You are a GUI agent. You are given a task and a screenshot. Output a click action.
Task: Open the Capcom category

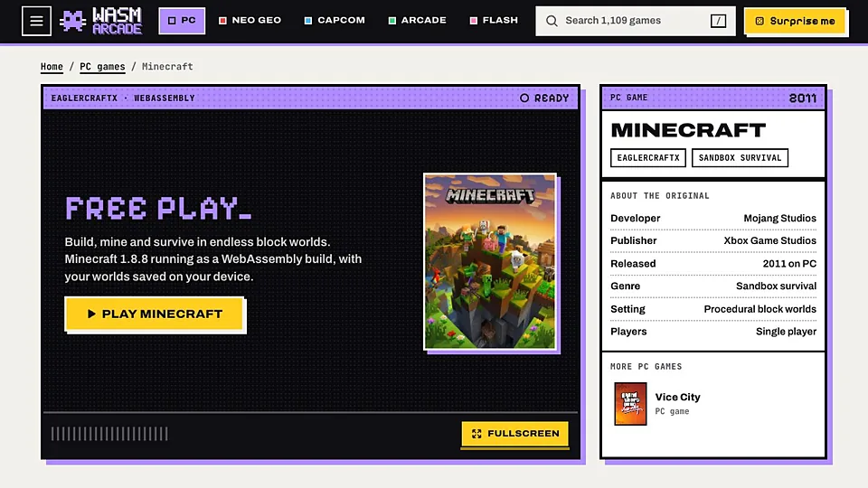(x=335, y=21)
